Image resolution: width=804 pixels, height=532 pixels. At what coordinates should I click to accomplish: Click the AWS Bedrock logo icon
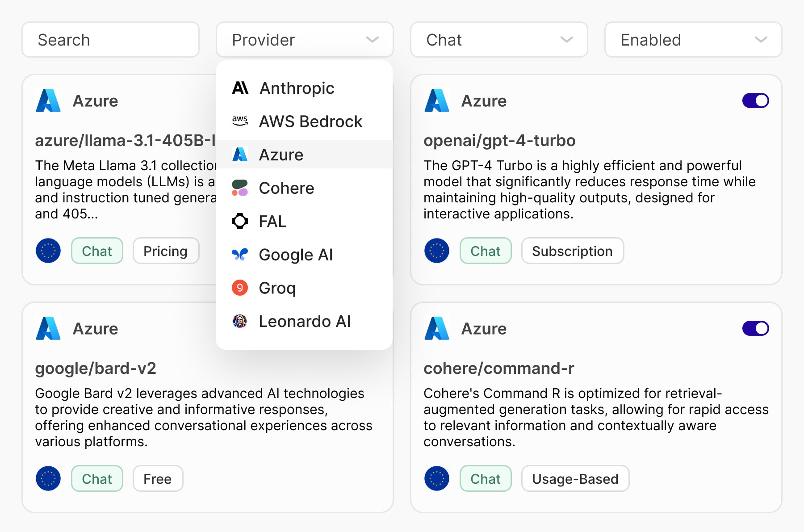(240, 121)
